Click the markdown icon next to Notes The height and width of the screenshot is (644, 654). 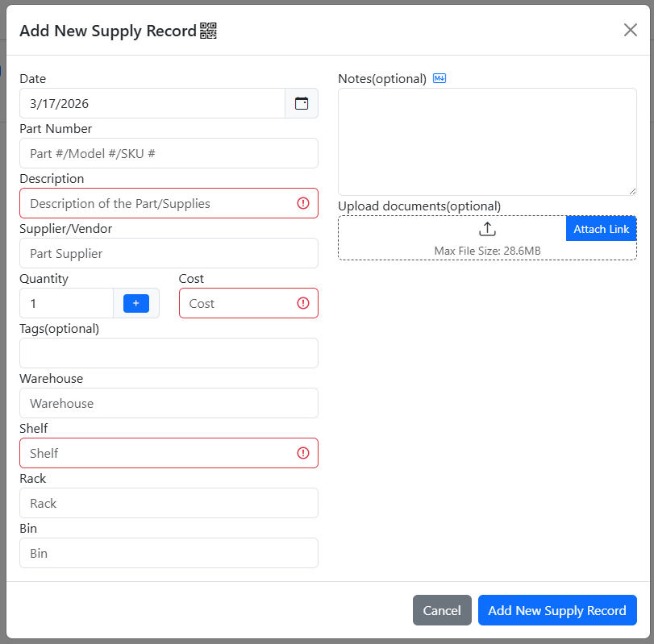point(439,78)
